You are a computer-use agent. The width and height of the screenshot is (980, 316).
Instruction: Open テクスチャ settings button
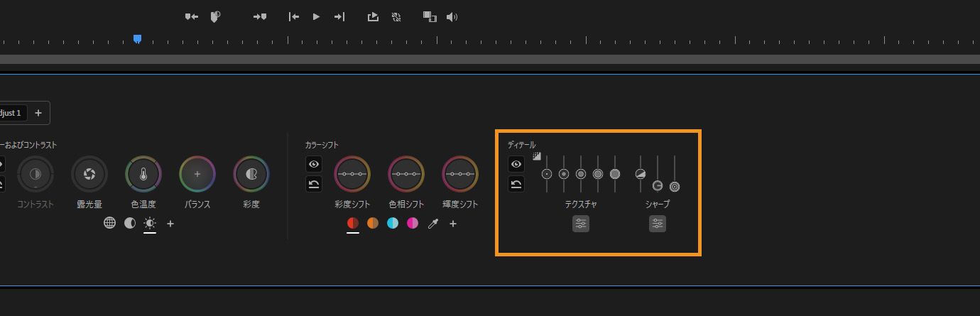pyautogui.click(x=581, y=224)
